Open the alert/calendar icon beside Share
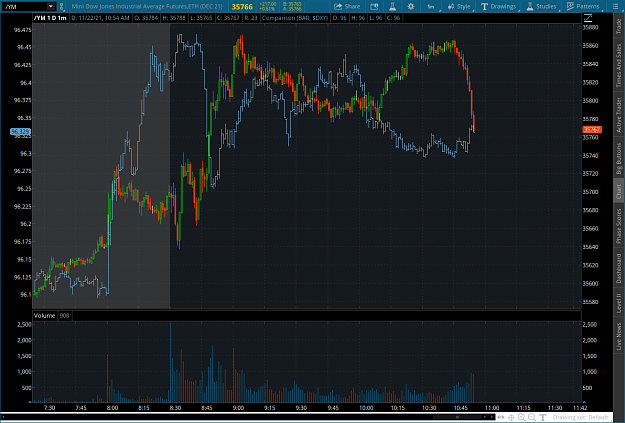 pyautogui.click(x=374, y=6)
